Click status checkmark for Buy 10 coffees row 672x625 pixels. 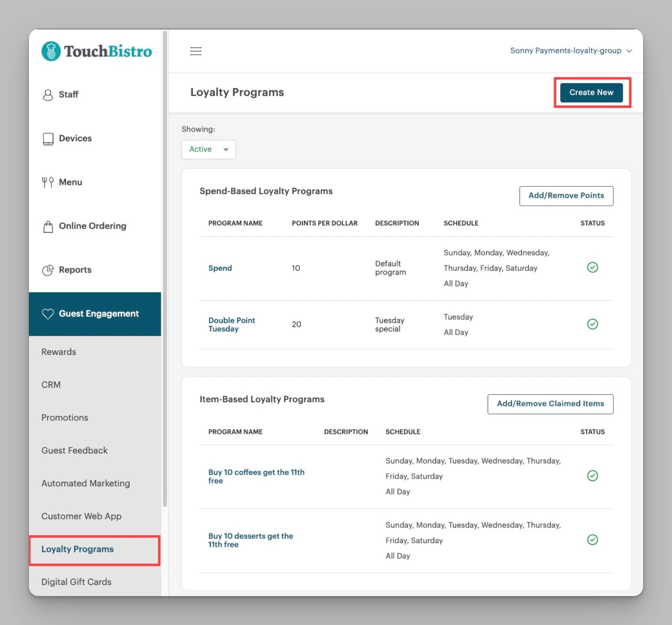coord(592,476)
